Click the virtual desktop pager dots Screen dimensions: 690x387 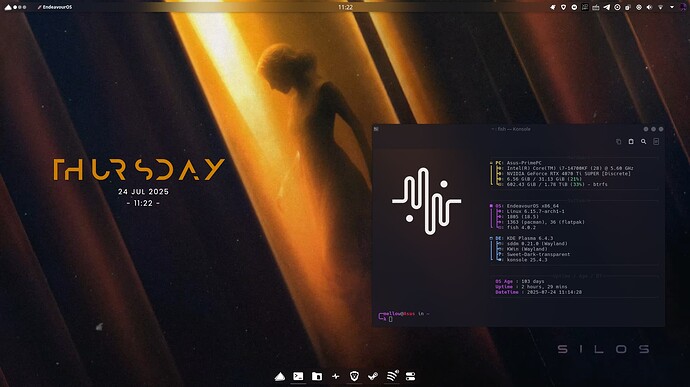[20, 7]
